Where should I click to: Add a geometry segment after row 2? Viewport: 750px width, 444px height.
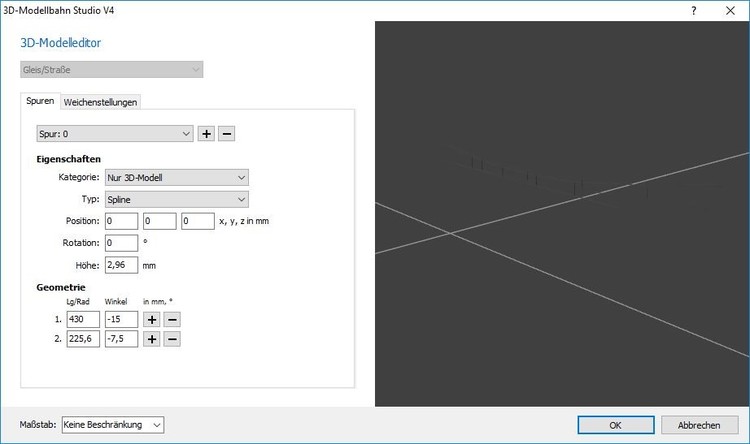click(x=152, y=339)
